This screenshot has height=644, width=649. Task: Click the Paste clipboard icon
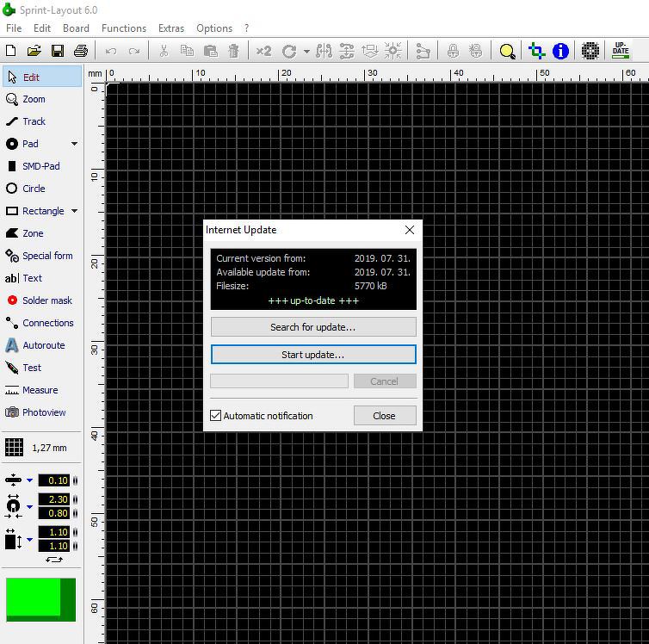click(x=211, y=51)
